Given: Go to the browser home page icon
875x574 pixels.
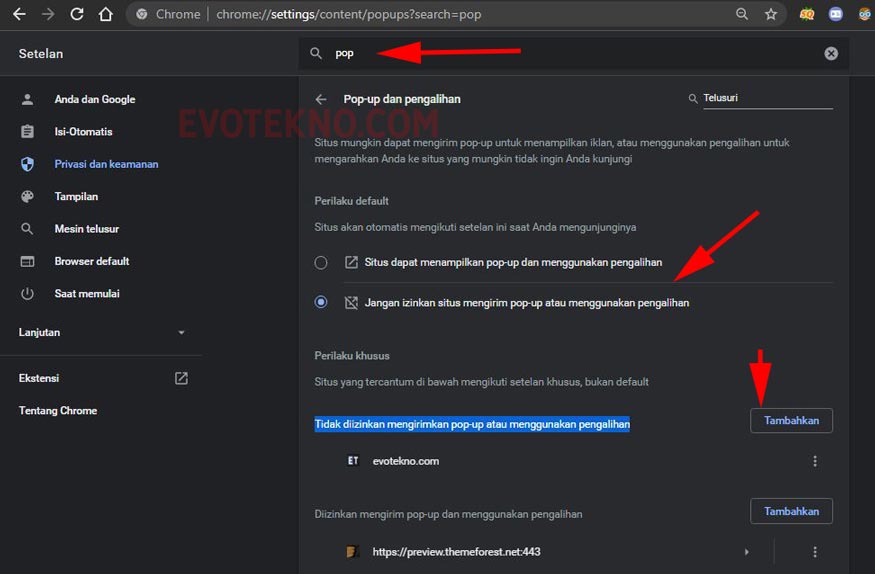Looking at the screenshot, I should 106,15.
